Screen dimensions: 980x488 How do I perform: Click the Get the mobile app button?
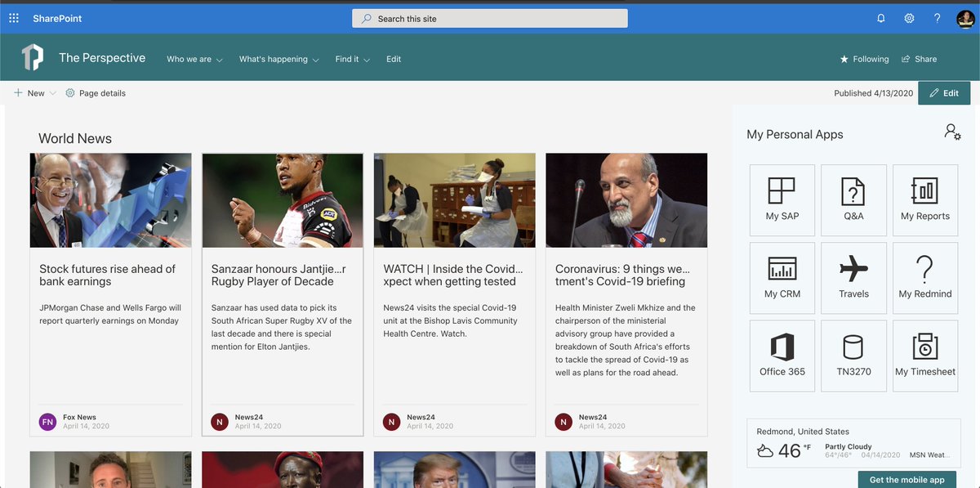click(906, 480)
